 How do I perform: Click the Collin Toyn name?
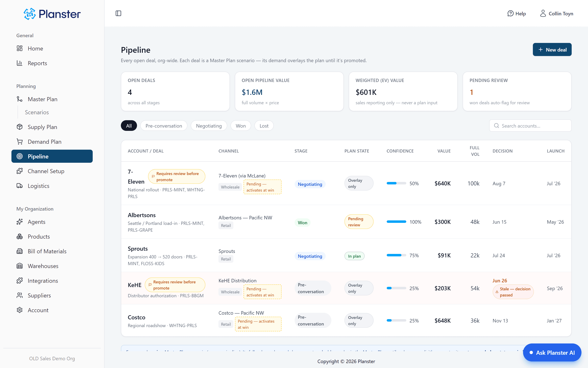561,14
